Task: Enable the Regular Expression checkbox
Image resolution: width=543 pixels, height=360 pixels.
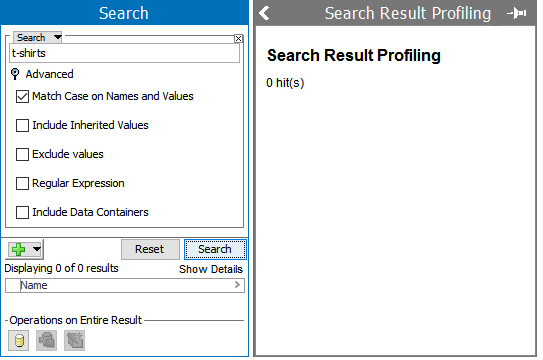Action: pyautogui.click(x=23, y=183)
